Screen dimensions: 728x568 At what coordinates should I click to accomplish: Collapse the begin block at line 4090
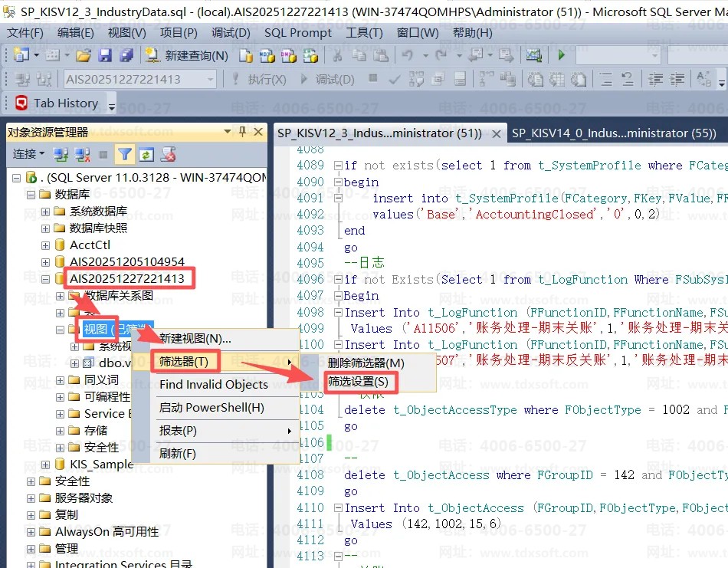(339, 182)
